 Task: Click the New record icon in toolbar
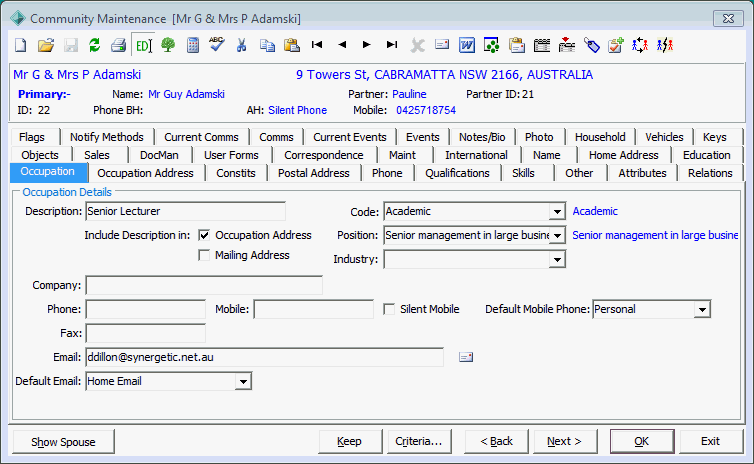click(20, 45)
